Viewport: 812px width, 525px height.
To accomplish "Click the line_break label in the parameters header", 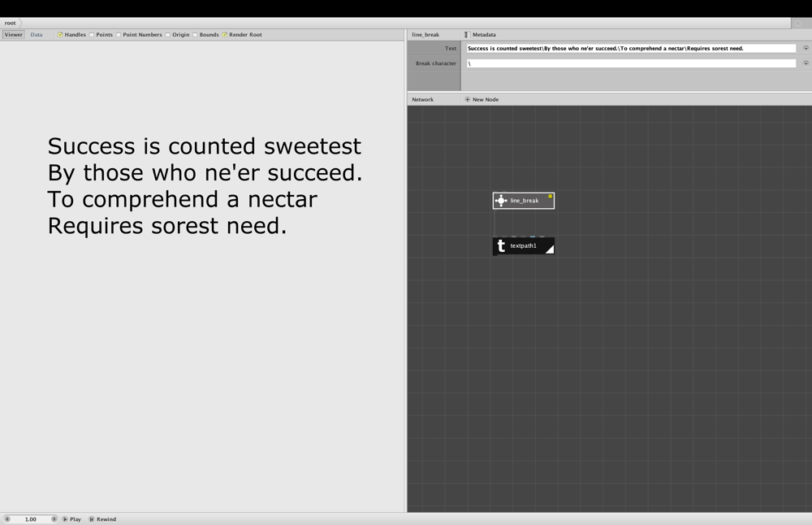I will coord(425,35).
